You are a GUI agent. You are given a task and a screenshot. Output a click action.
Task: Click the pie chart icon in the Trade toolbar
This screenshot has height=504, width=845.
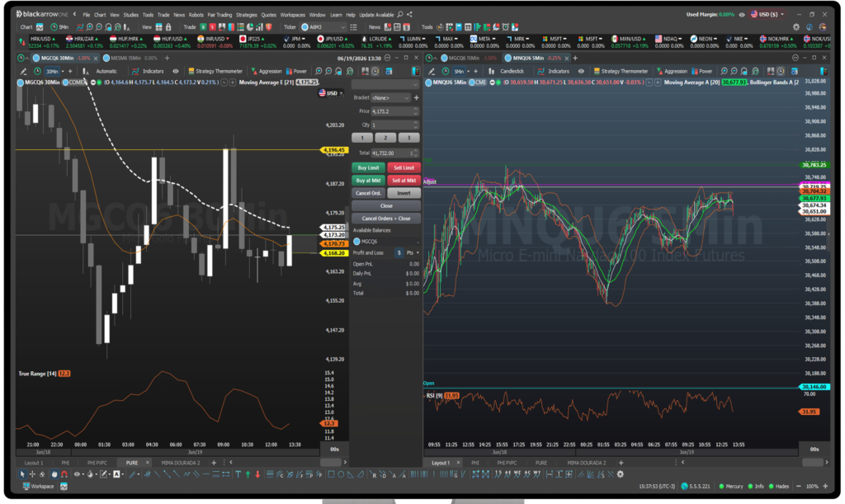250,27
